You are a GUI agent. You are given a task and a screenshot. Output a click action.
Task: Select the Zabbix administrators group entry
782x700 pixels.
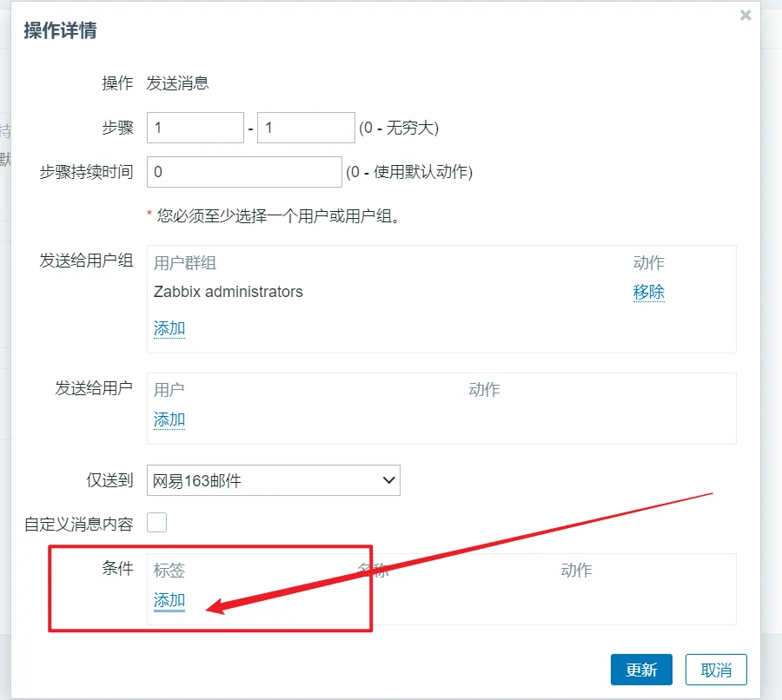coord(229,292)
